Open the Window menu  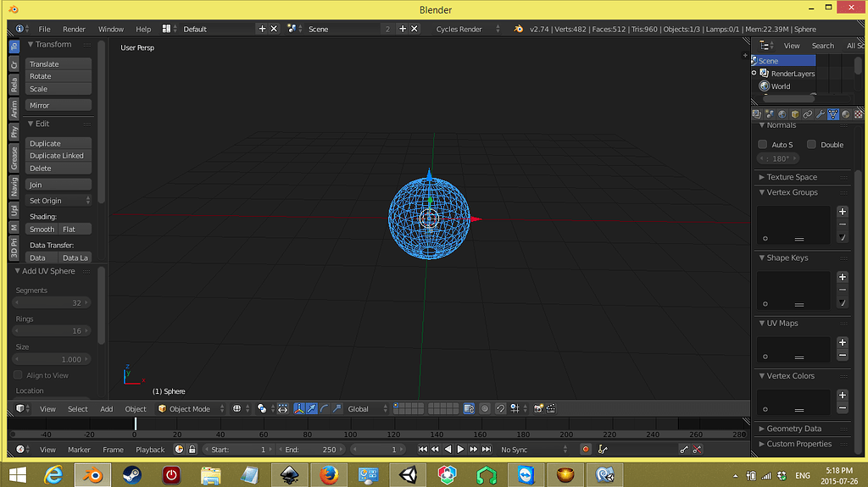coord(111,29)
